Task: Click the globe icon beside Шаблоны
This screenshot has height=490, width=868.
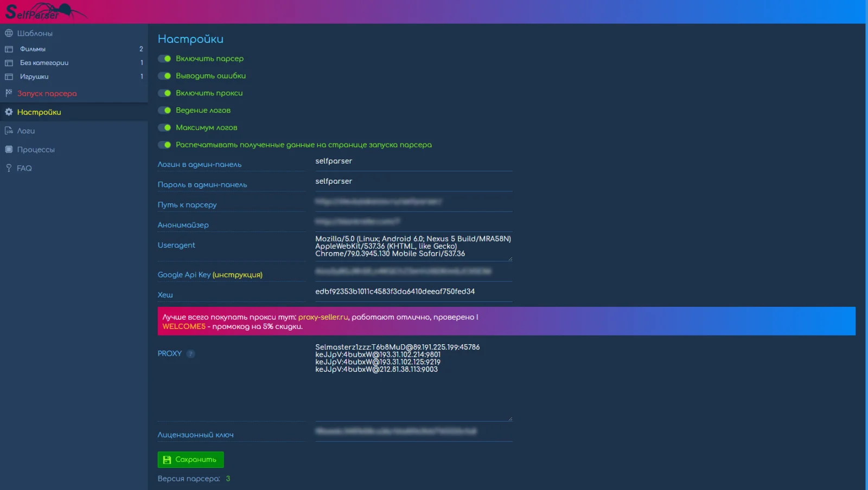Action: [9, 33]
